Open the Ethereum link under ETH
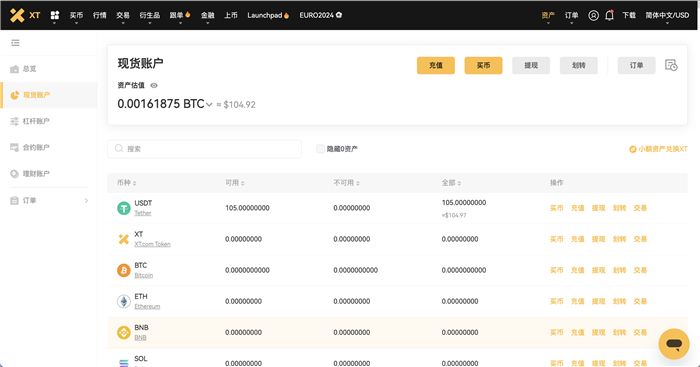 pos(147,307)
